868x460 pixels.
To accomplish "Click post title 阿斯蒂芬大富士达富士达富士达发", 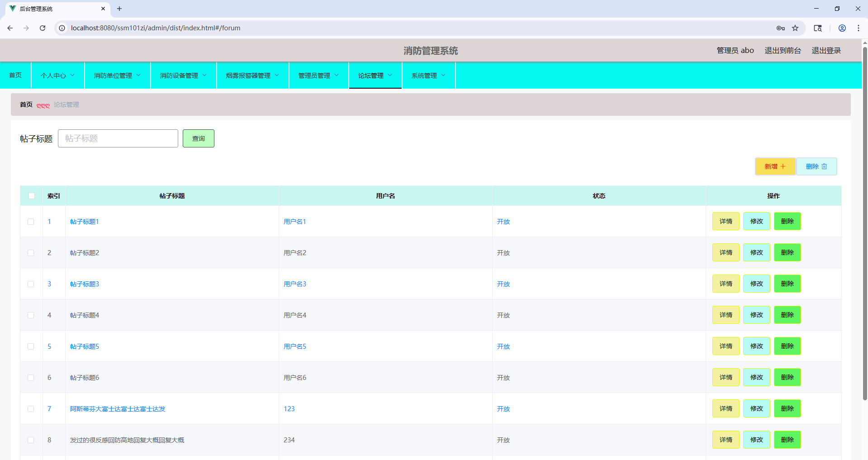I will point(118,409).
